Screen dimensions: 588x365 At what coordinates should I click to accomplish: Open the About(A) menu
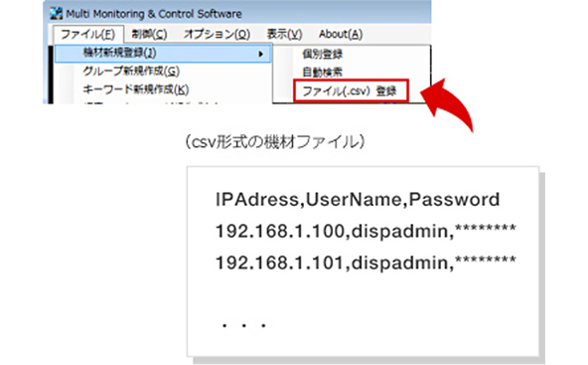(341, 35)
